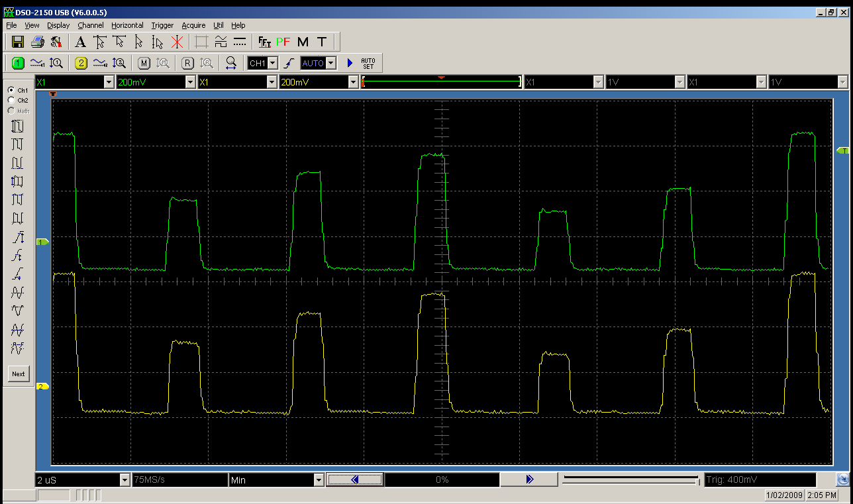This screenshot has width=853, height=504.
Task: Open the Util menu
Action: (219, 25)
